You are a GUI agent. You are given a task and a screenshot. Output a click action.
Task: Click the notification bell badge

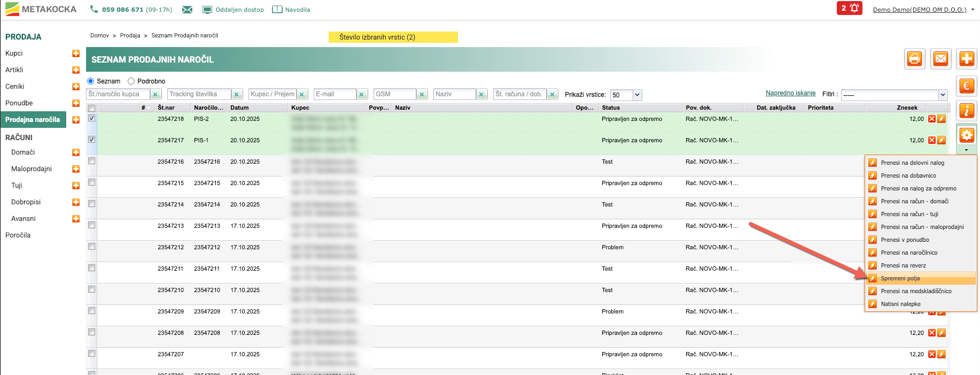pos(849,9)
